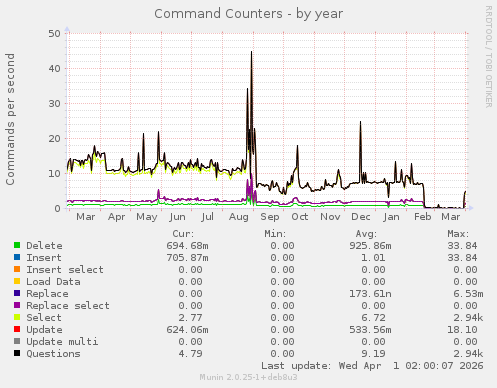Click the 'Feb' month label on X-axis
The image size is (497, 388).
[422, 217]
